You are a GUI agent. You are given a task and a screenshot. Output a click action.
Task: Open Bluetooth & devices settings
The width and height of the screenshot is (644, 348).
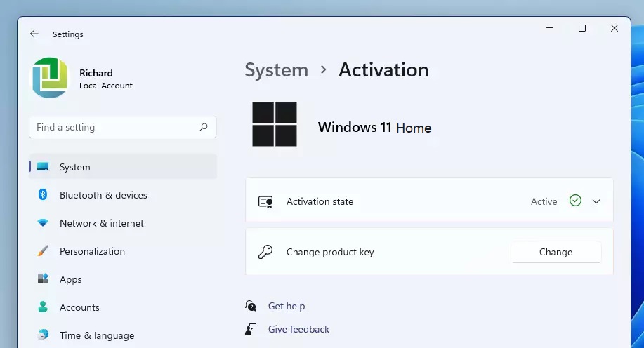point(123,195)
